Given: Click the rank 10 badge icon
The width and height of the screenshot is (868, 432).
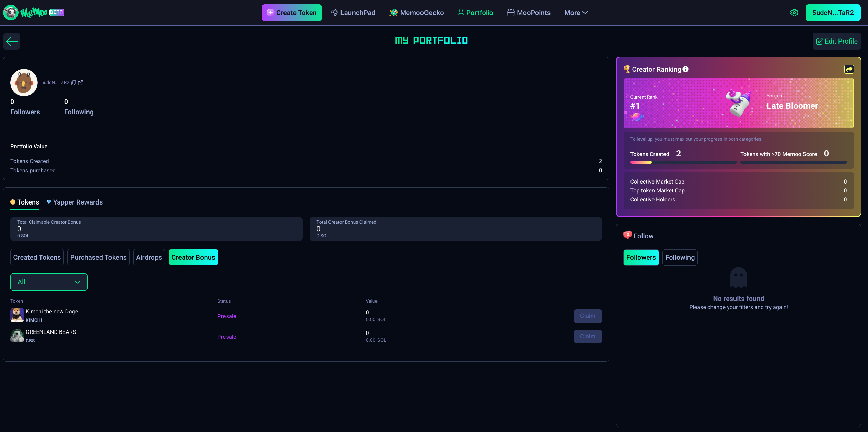Looking at the screenshot, I should (637, 117).
